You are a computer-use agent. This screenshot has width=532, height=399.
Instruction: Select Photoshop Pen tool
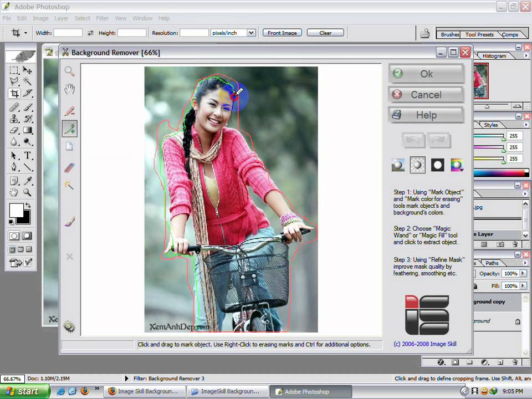click(14, 167)
